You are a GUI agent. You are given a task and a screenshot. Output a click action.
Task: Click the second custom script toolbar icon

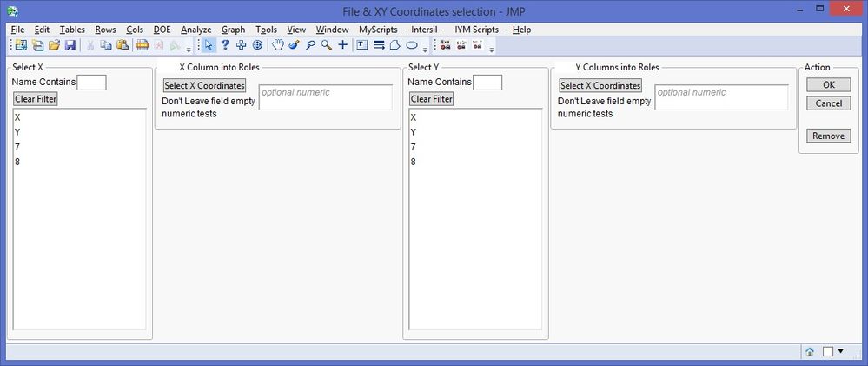[x=461, y=45]
